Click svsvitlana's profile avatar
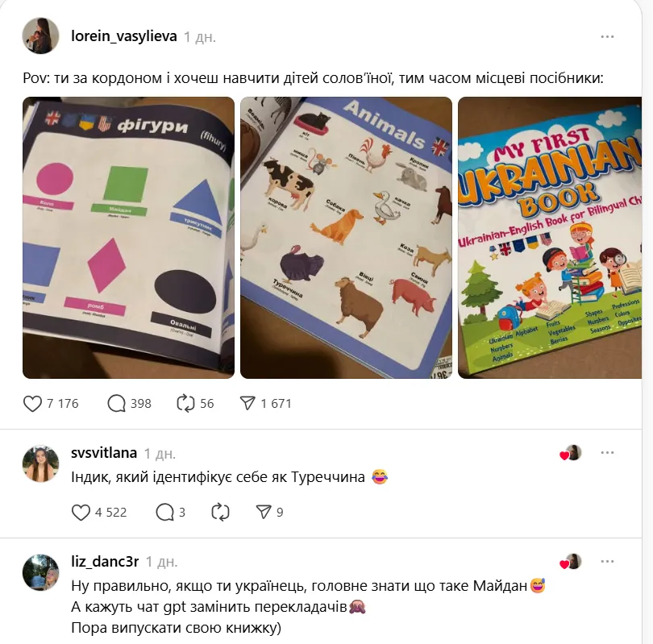Image resolution: width=653 pixels, height=644 pixels. [x=40, y=463]
